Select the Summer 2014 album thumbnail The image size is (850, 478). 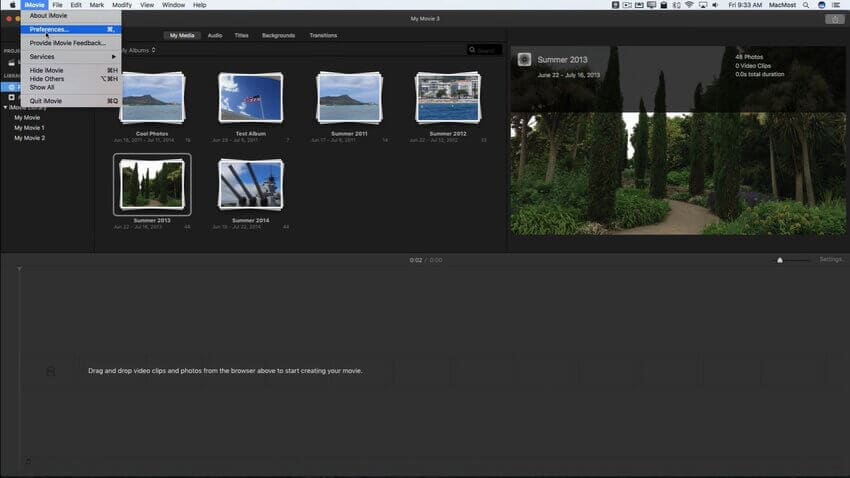250,184
